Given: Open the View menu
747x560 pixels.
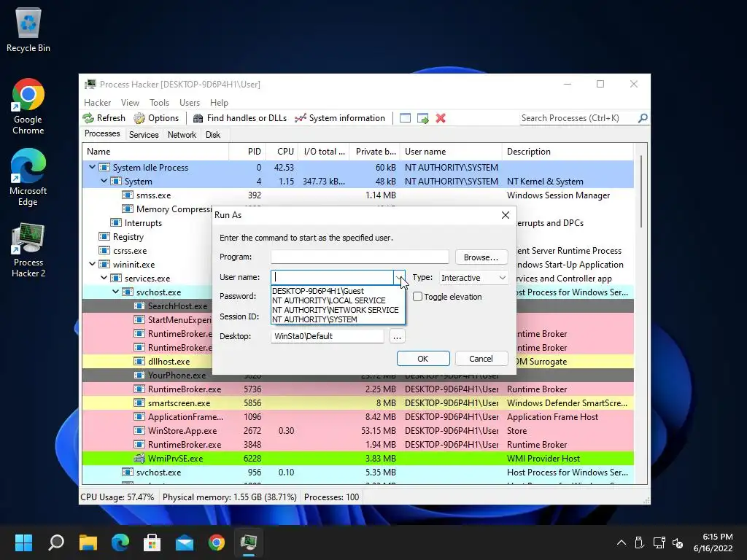Looking at the screenshot, I should point(130,102).
